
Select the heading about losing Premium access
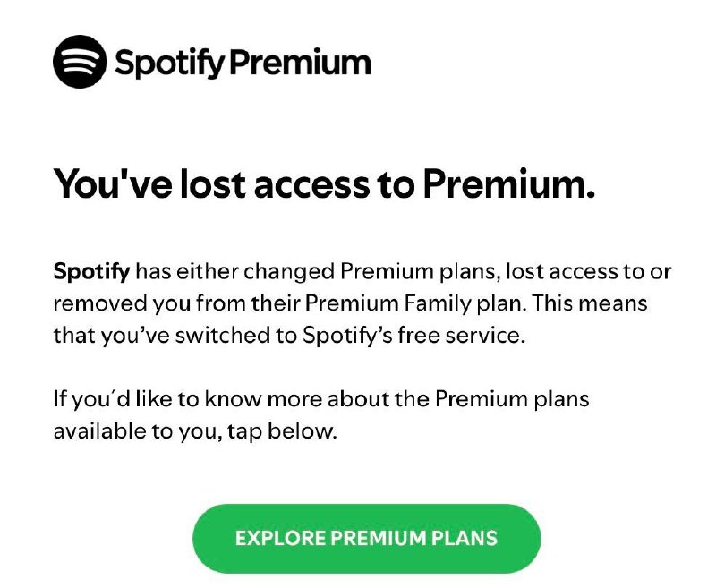click(328, 182)
